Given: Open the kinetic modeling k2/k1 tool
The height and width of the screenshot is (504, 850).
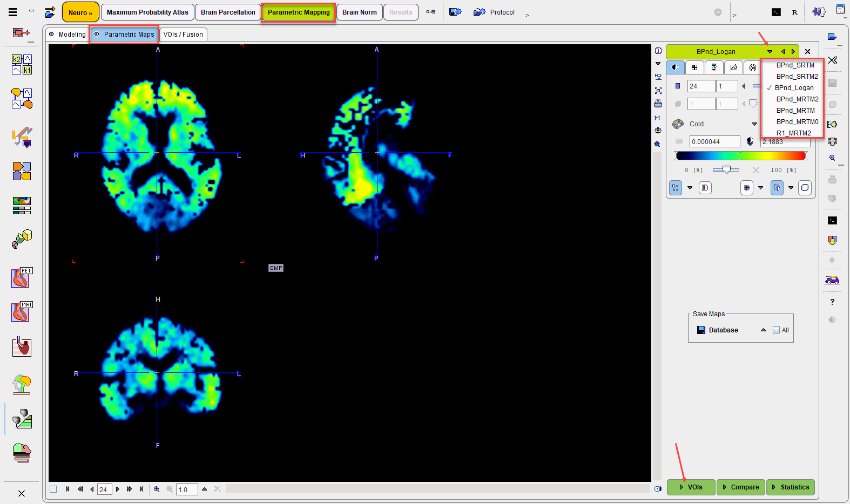Looking at the screenshot, I should [22, 64].
